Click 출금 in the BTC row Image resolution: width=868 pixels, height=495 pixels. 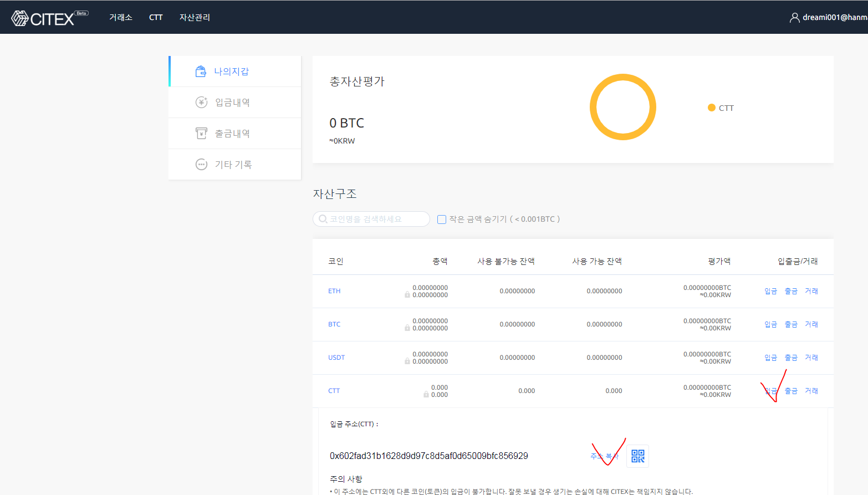(x=791, y=324)
